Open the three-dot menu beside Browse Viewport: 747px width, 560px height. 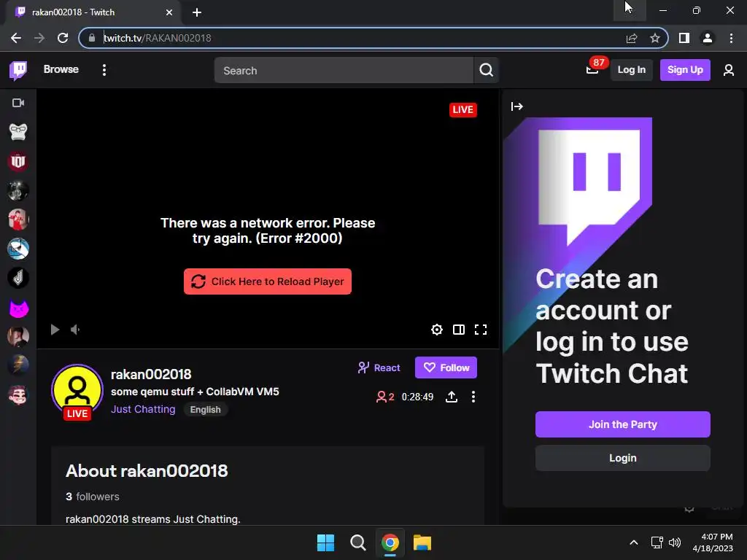pos(104,70)
